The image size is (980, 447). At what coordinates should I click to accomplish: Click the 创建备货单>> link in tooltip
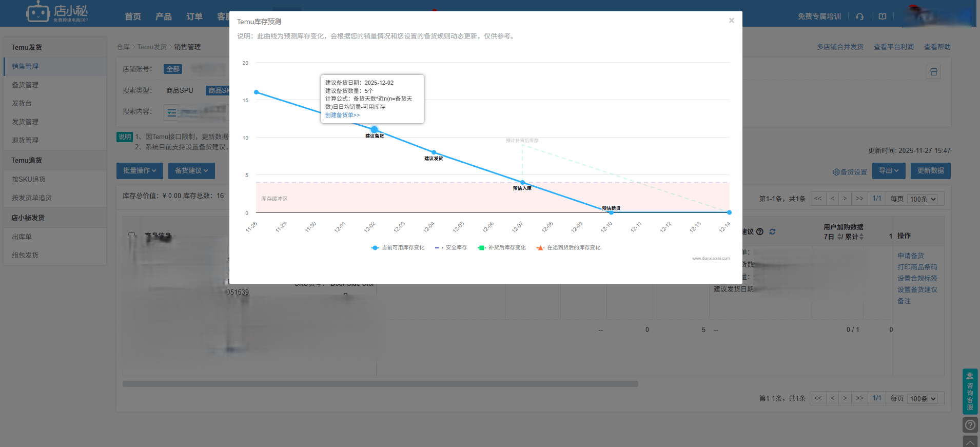coord(342,115)
